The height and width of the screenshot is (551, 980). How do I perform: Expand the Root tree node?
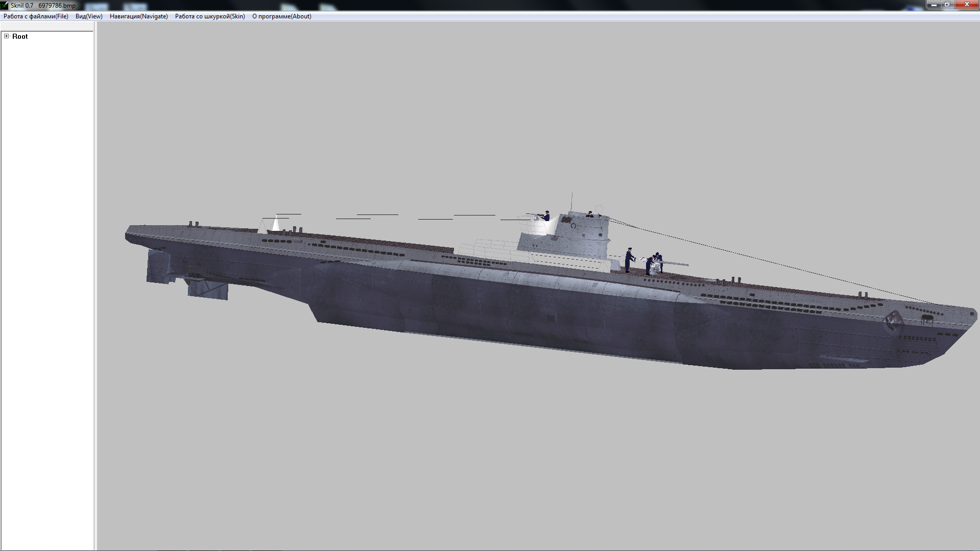coord(7,36)
